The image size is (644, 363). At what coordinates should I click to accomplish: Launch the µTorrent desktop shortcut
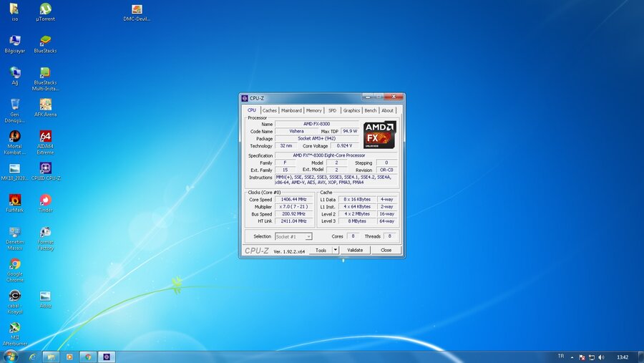(x=45, y=12)
